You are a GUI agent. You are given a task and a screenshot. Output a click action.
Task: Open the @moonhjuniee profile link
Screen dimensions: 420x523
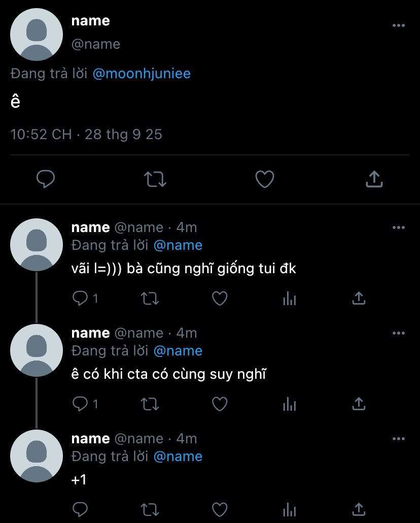point(142,74)
